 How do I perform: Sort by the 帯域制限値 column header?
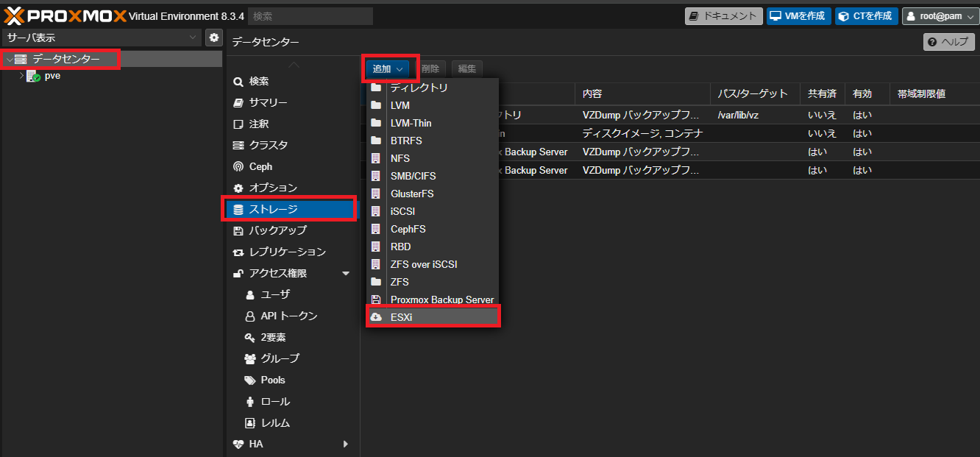click(x=934, y=94)
